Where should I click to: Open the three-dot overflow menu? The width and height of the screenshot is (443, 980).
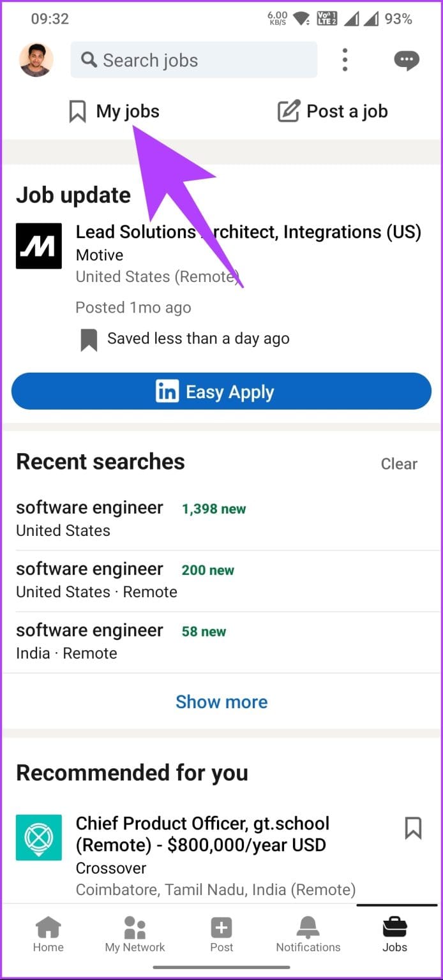coord(345,59)
